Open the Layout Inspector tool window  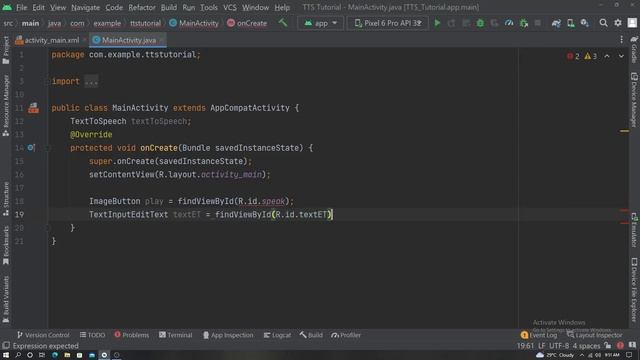click(594, 335)
